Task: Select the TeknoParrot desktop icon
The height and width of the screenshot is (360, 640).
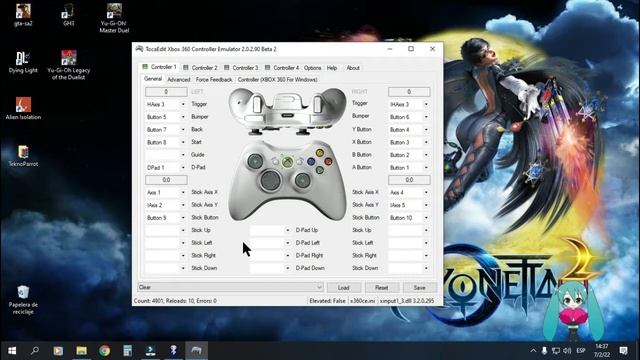Action: point(23,156)
